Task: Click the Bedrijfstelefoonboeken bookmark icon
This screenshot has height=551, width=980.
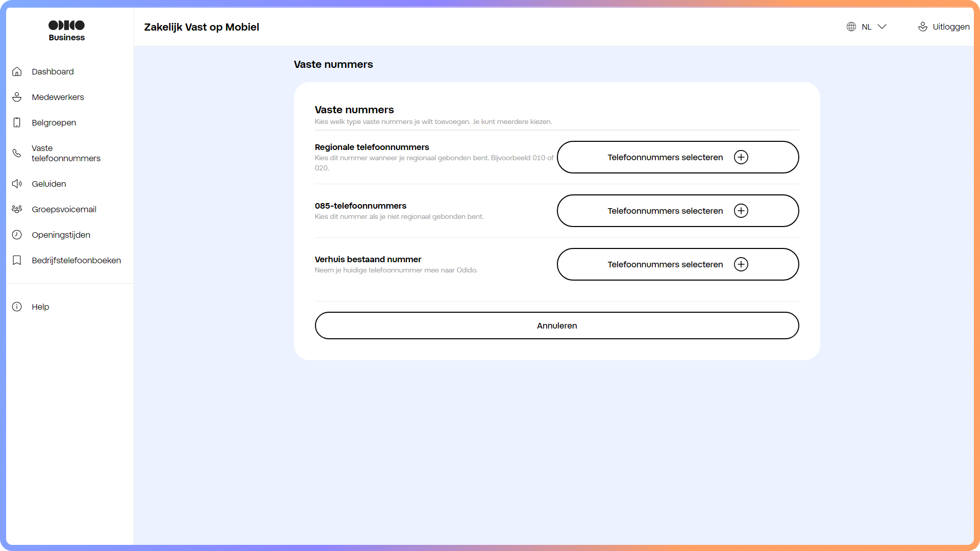Action: (17, 260)
